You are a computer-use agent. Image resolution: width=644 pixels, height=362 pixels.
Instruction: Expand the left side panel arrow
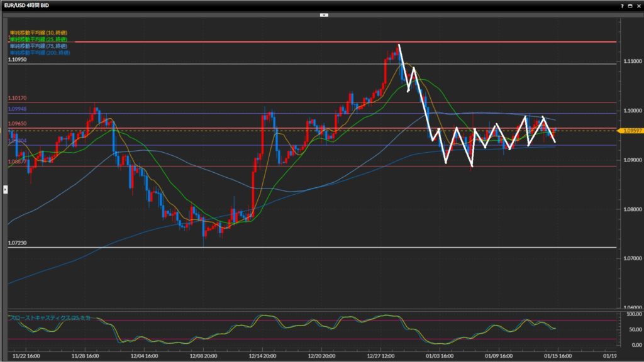tap(5, 188)
